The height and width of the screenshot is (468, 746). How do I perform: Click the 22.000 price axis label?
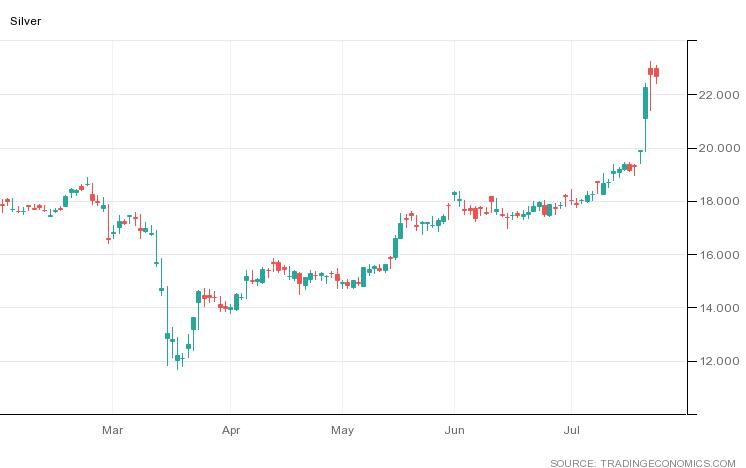720,95
